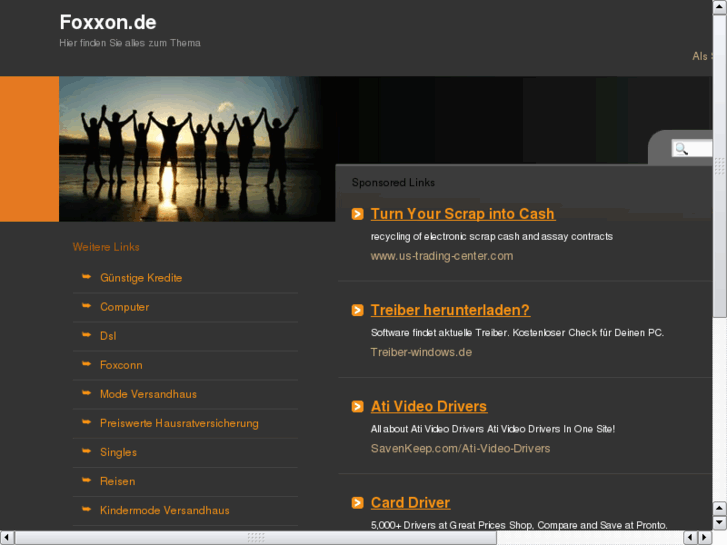Screen dimensions: 727x545
Task: Visit www.us-trading-center.com URL
Action: [442, 256]
